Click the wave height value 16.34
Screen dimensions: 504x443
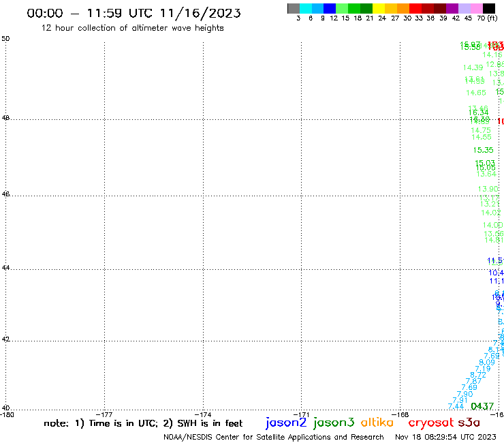(x=479, y=112)
